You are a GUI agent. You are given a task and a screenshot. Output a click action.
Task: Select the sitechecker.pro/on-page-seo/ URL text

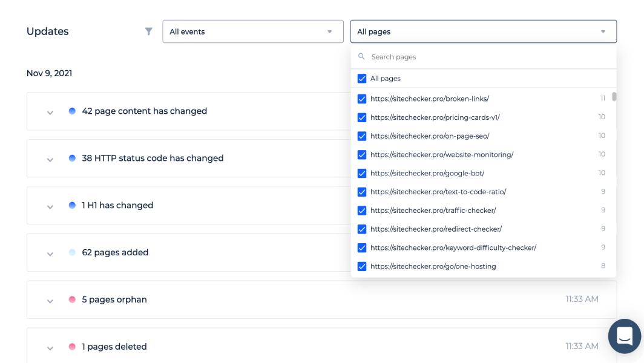[x=430, y=136]
